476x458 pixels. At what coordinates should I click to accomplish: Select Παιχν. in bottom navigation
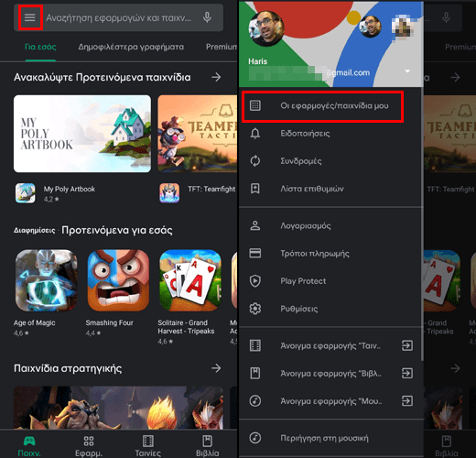[29, 446]
